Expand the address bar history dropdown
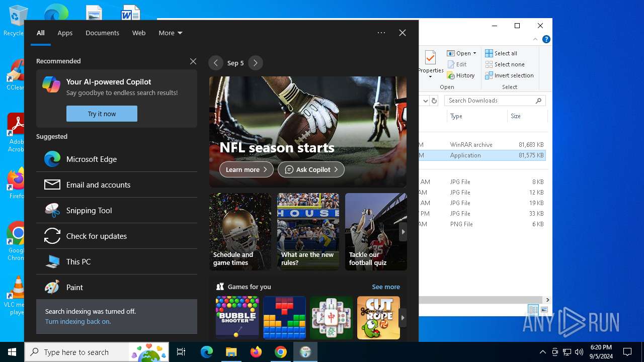Viewport: 644px width, 362px height. (x=425, y=101)
